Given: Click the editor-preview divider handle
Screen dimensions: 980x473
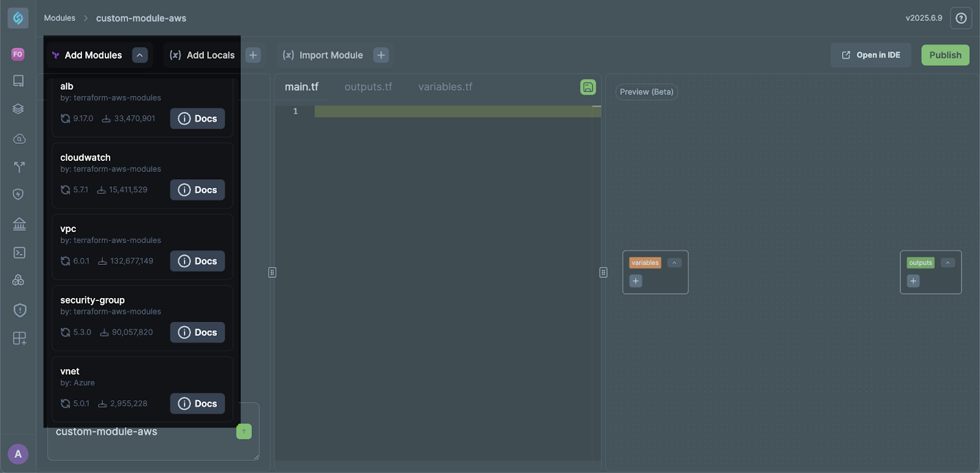Looking at the screenshot, I should pyautogui.click(x=603, y=272).
